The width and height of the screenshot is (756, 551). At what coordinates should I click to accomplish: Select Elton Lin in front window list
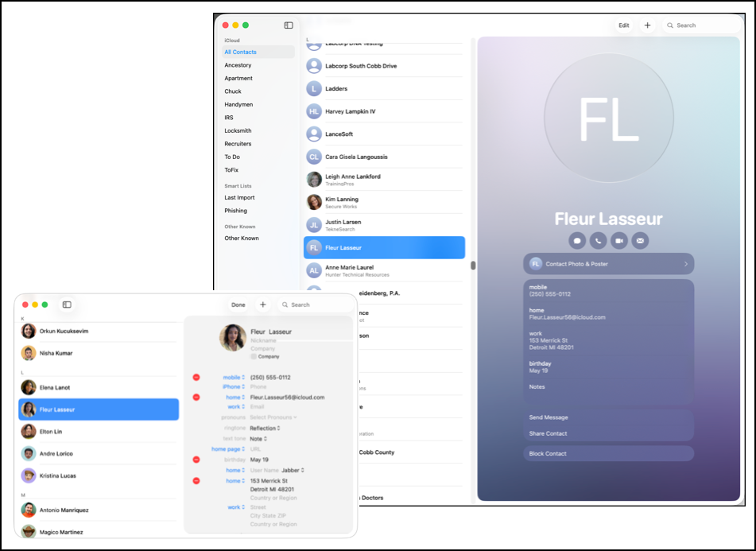[99, 432]
